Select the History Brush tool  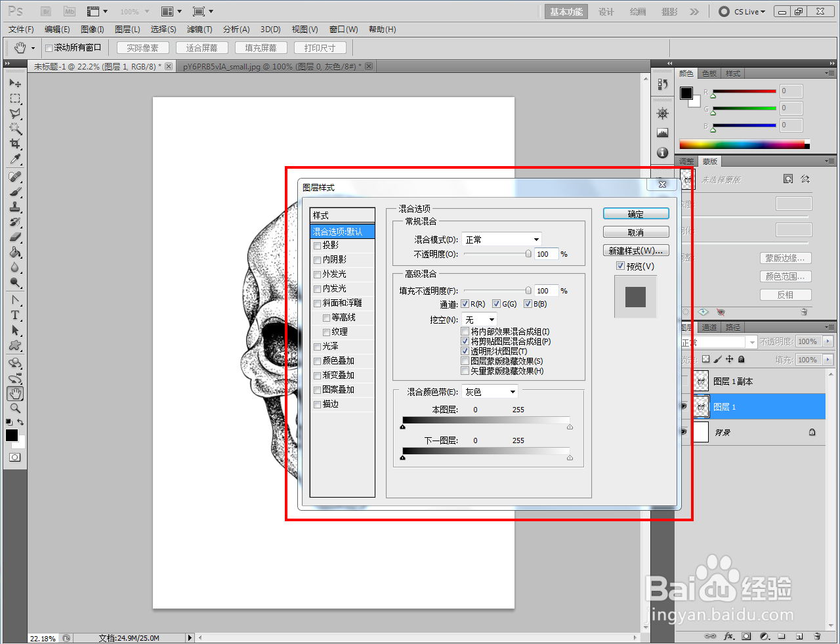click(15, 223)
